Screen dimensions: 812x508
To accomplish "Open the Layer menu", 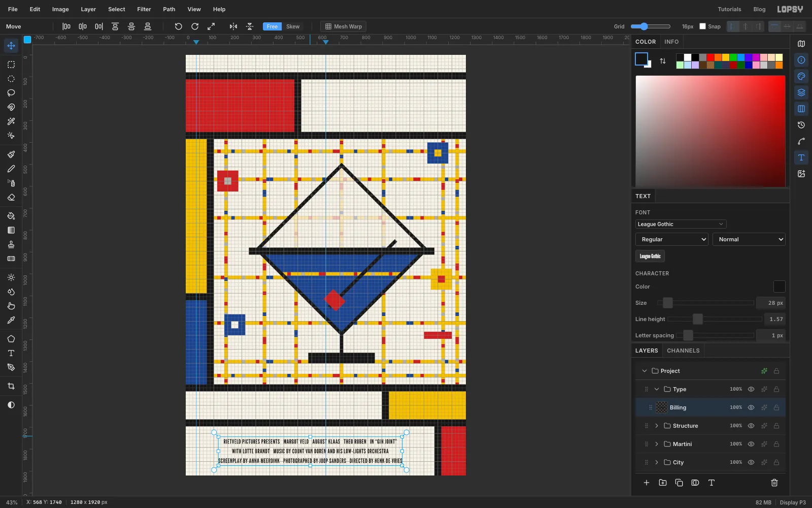I will point(88,9).
